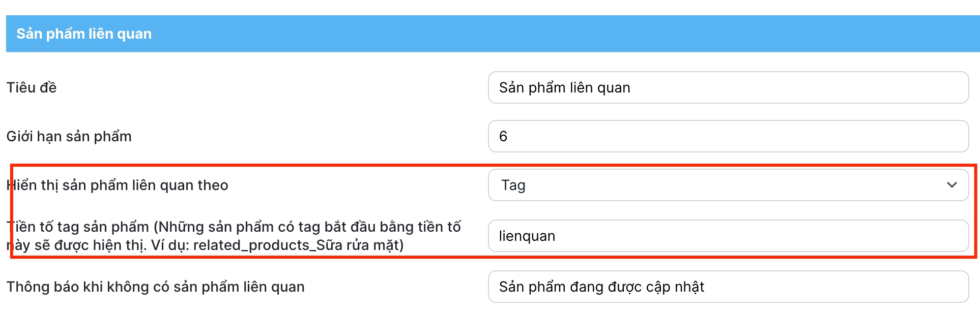Click the 'Thông báo khi không có sản phẩm' label
Image resolution: width=980 pixels, height=313 pixels.
155,287
